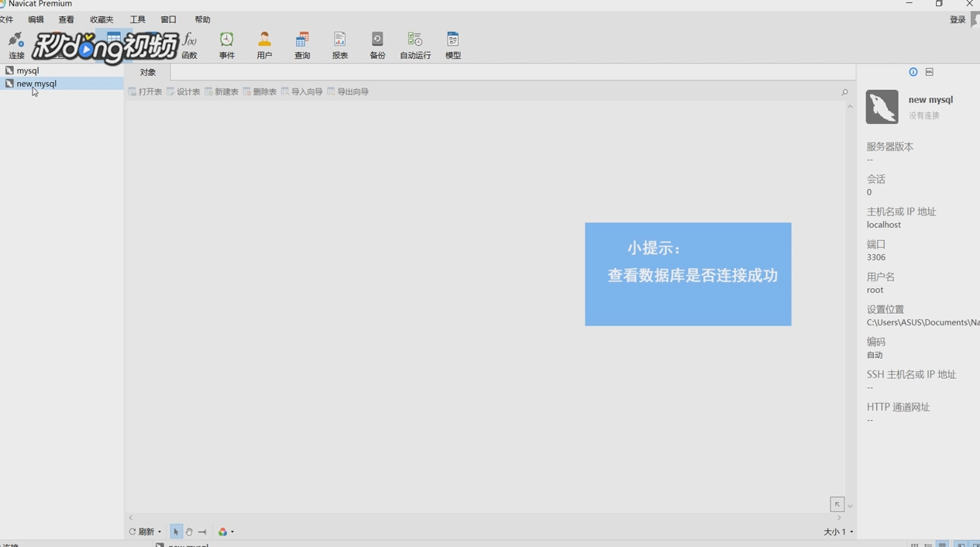The height and width of the screenshot is (547, 980).
Task: Click the 模型 model icon
Action: [453, 45]
